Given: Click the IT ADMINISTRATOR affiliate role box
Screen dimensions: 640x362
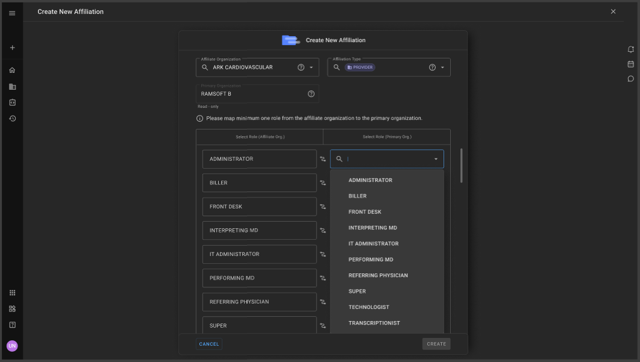Looking at the screenshot, I should point(259,254).
